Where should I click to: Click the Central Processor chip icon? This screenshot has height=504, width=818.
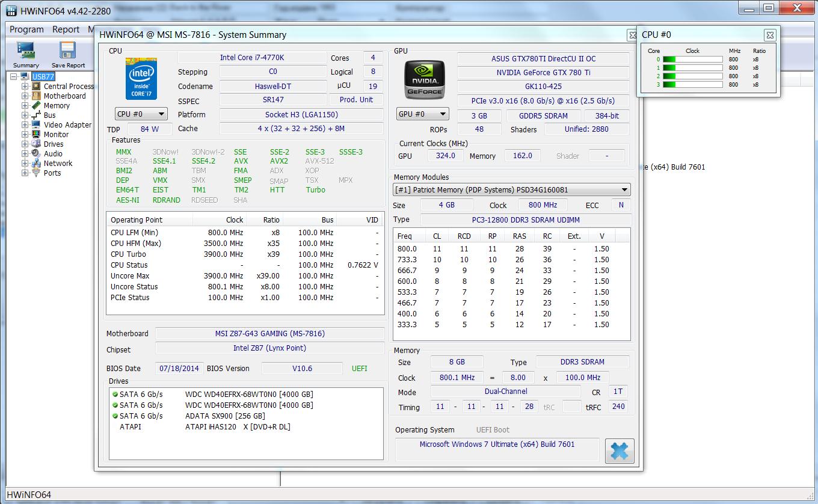point(36,86)
